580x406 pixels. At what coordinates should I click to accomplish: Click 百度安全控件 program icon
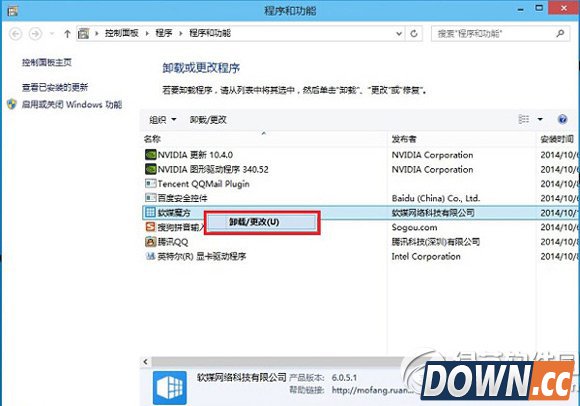coord(151,198)
